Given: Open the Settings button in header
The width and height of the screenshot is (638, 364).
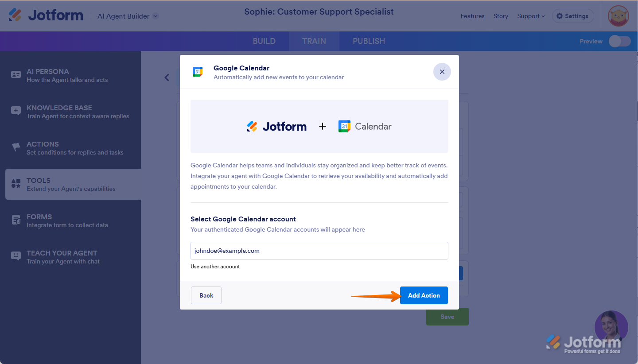Looking at the screenshot, I should click(572, 16).
